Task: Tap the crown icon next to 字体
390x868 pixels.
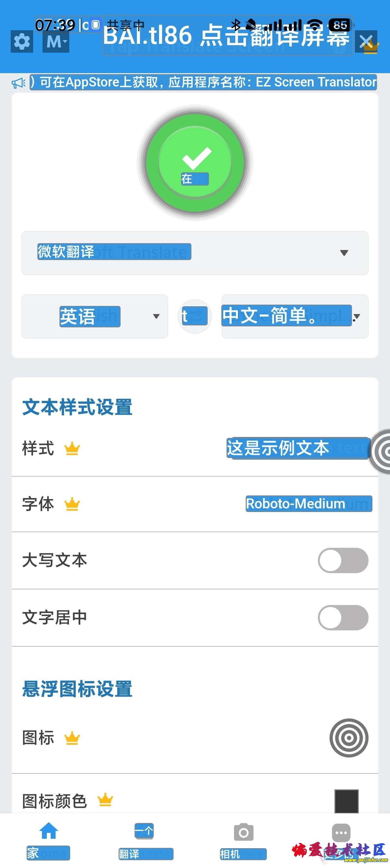Action: (72, 505)
